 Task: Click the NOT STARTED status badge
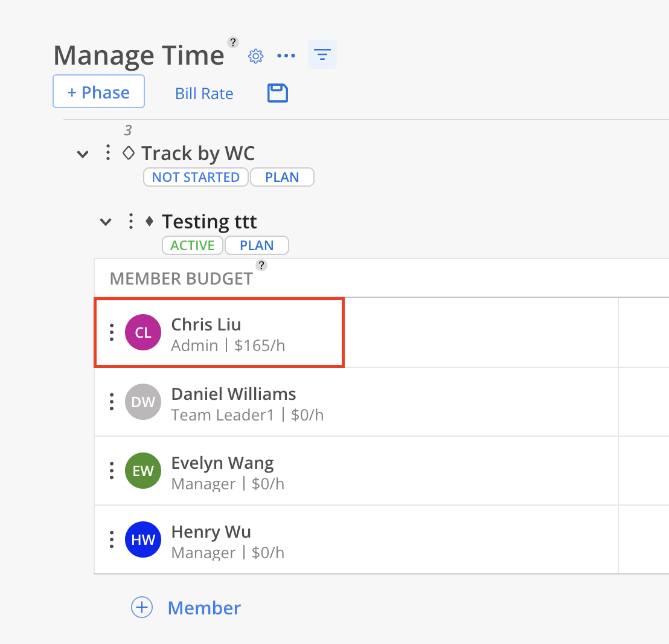[196, 177]
